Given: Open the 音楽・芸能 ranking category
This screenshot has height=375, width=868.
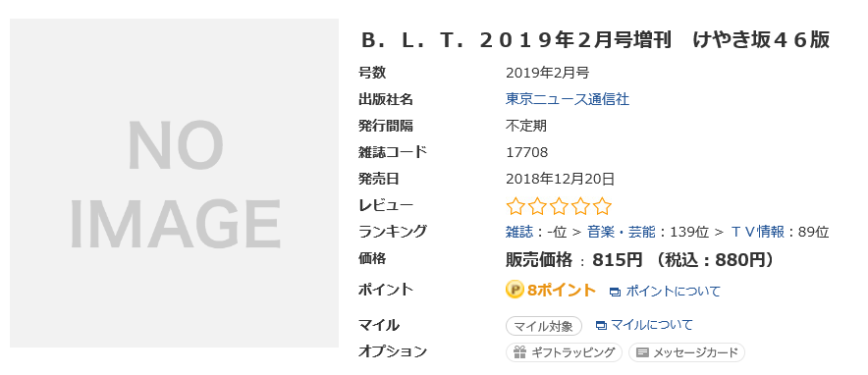Looking at the screenshot, I should [x=622, y=232].
